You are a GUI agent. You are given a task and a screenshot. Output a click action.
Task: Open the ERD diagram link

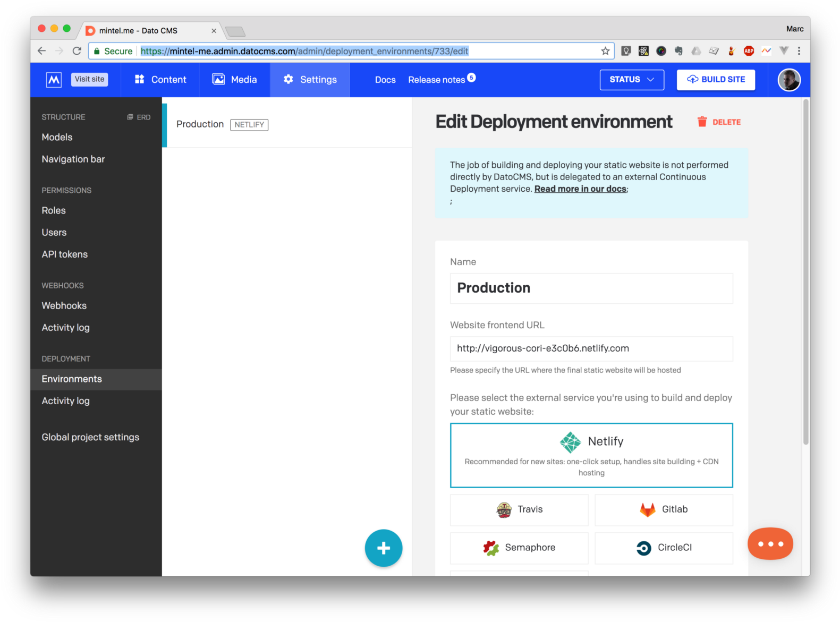coord(139,117)
